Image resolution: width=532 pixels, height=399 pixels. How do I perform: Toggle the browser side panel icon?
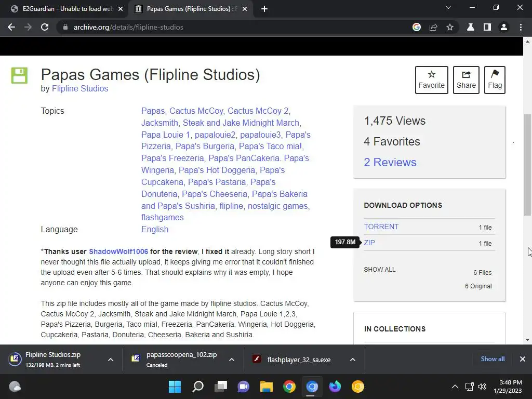487,27
